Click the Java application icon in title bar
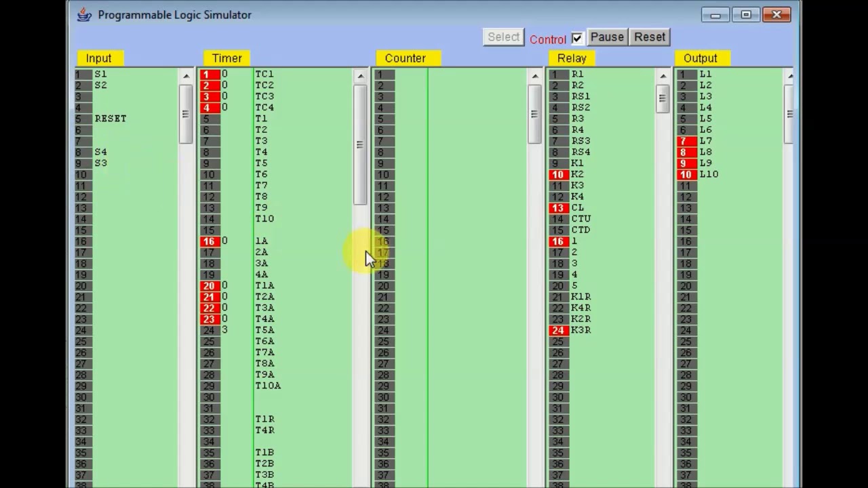Screen dimensions: 868x488 pyautogui.click(x=84, y=14)
